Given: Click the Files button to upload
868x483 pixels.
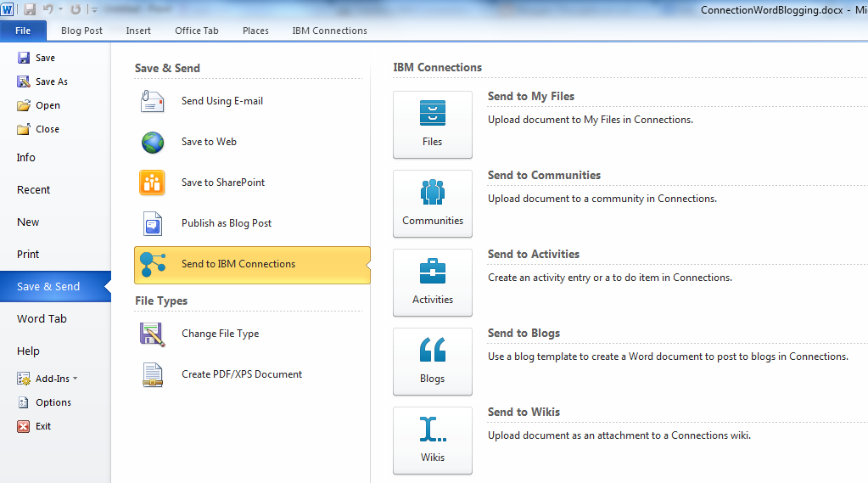Looking at the screenshot, I should pos(433,125).
